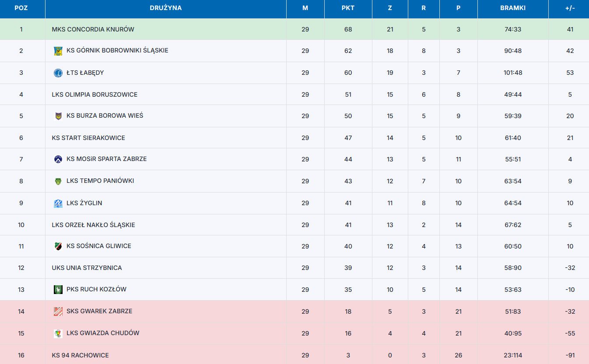Click LKS Orzeł Nakło Śląskie team name
Screen dimensions: 589x364
(x=93, y=225)
